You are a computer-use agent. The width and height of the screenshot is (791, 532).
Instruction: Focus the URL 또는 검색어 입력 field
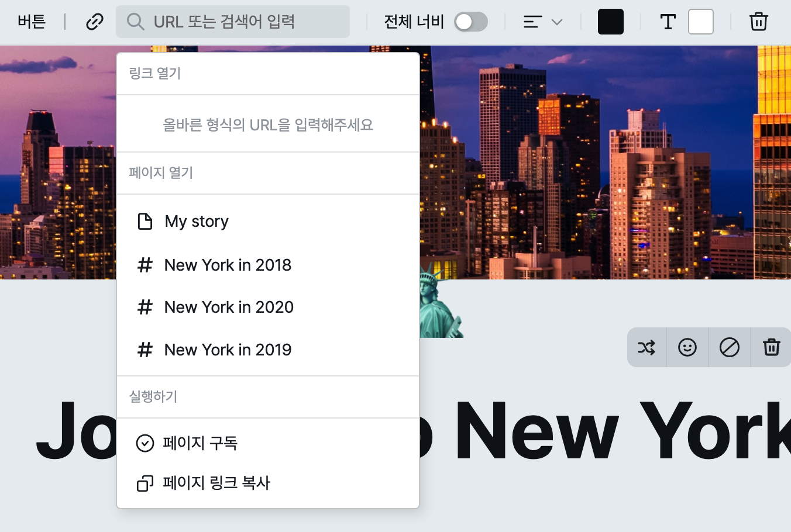[246, 22]
